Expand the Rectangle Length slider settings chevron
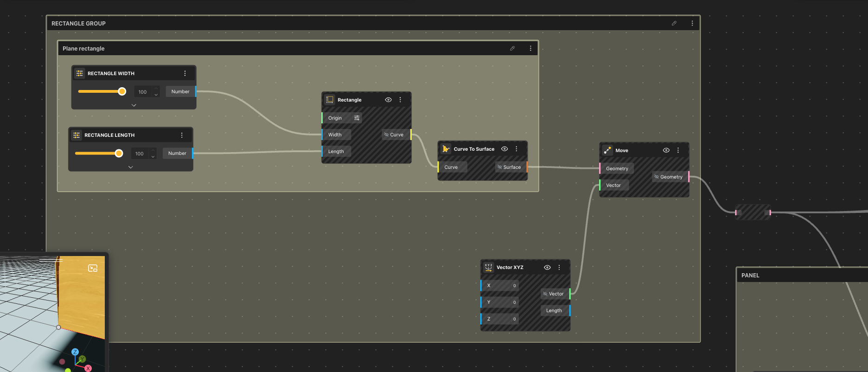This screenshot has height=372, width=868. (x=130, y=167)
